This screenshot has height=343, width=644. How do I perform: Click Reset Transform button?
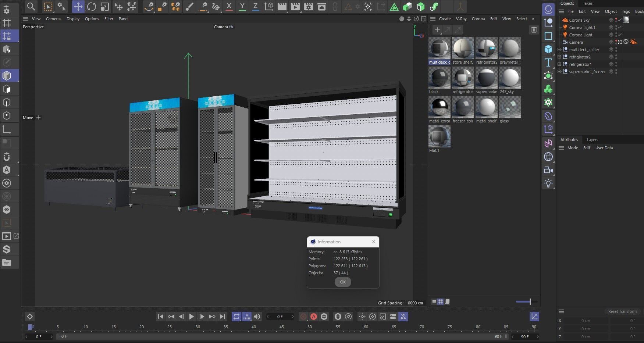[x=622, y=311]
